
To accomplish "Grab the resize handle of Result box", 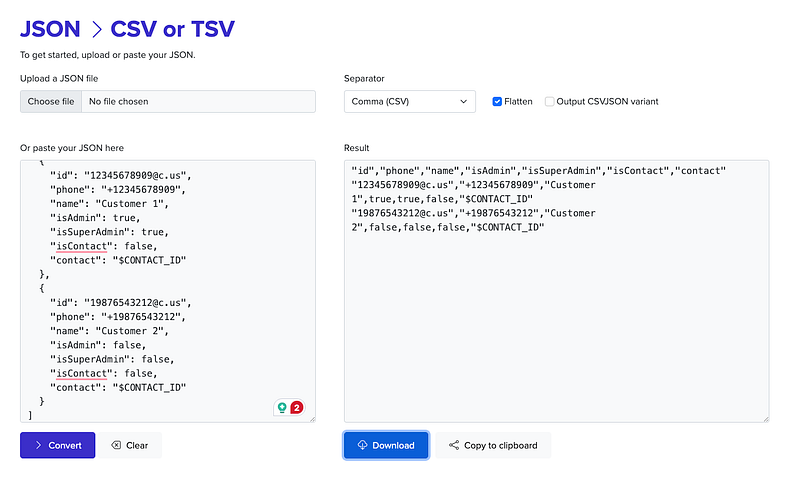I will [765, 418].
